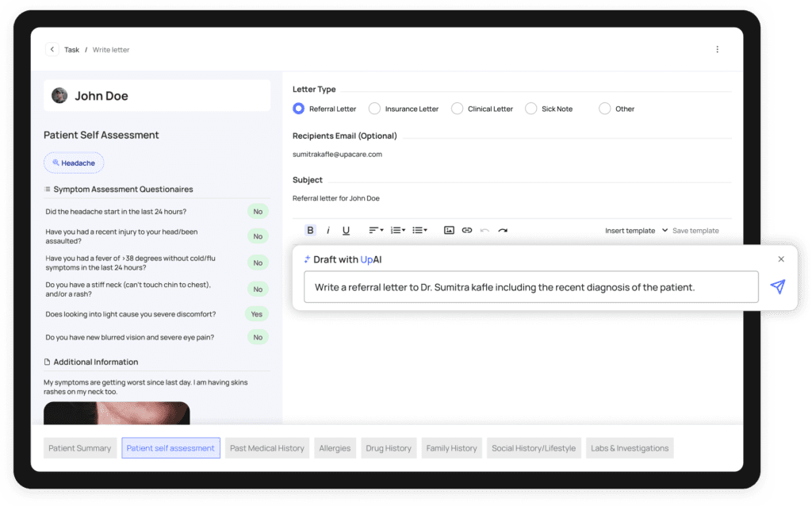Open the three-dot more options menu
The image size is (812, 506).
717,50
